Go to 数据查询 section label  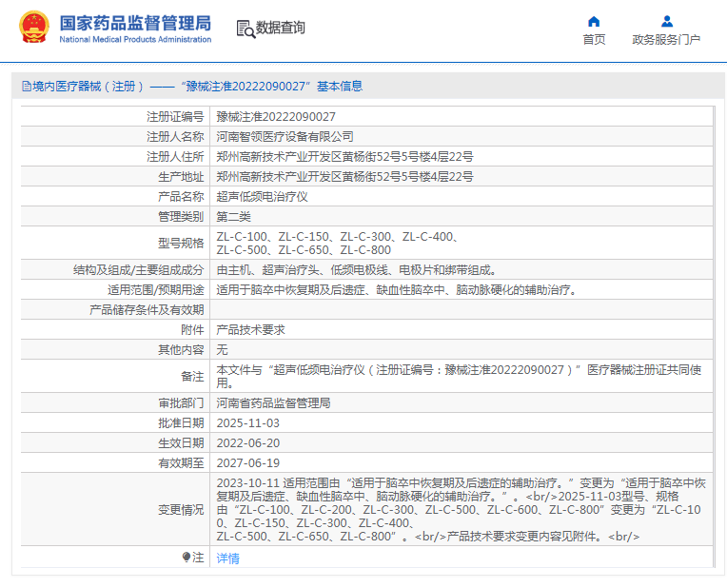[281, 29]
